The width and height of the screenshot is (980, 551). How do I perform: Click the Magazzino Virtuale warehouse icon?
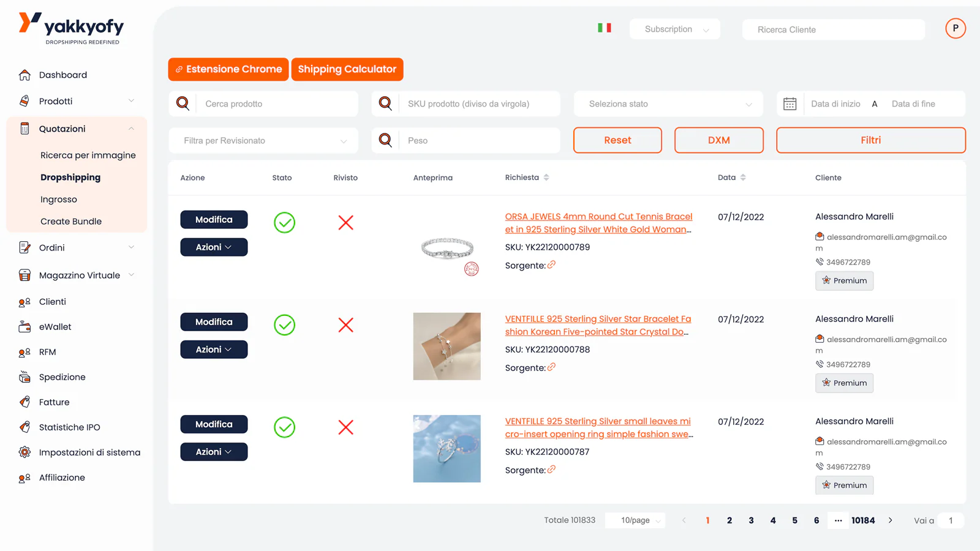pos(24,275)
